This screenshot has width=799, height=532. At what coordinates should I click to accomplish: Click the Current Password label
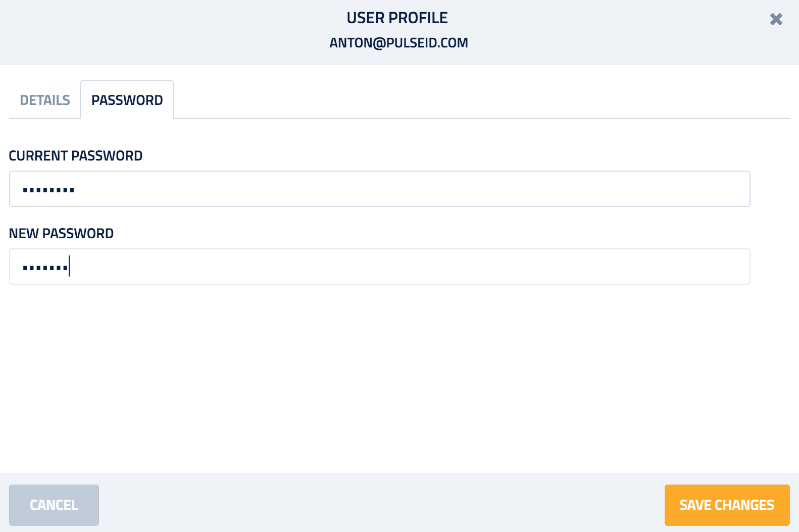76,155
